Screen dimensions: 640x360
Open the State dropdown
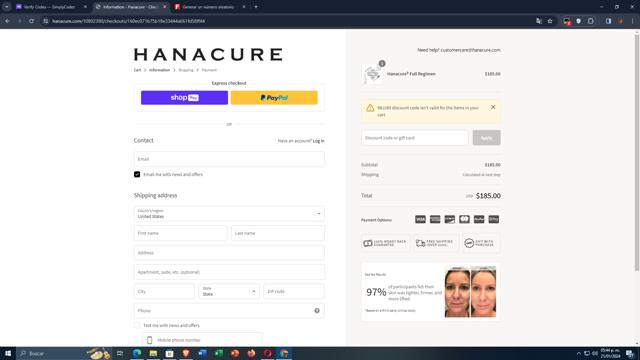pyautogui.click(x=229, y=291)
